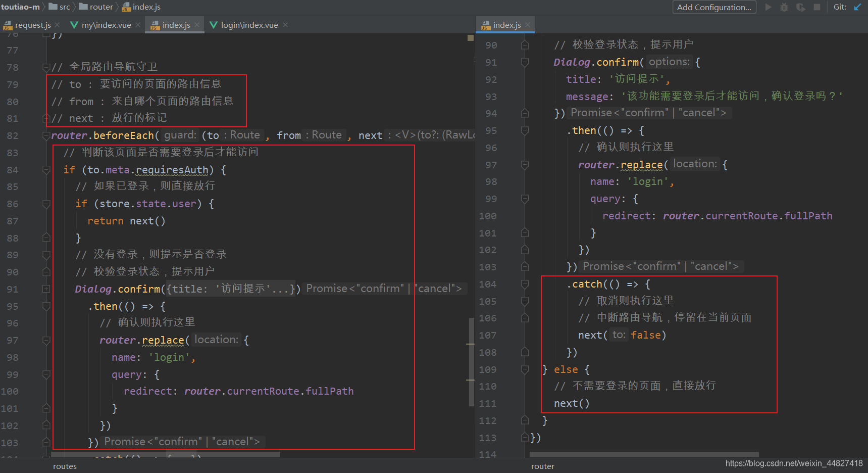Click 'login' string on line 98 right pane

[x=648, y=181]
